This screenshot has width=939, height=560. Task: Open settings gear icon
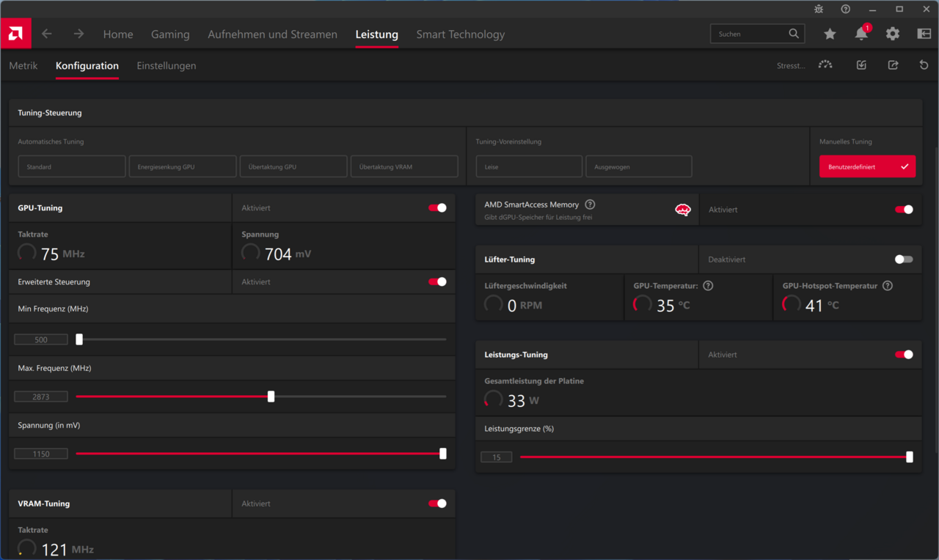point(893,34)
